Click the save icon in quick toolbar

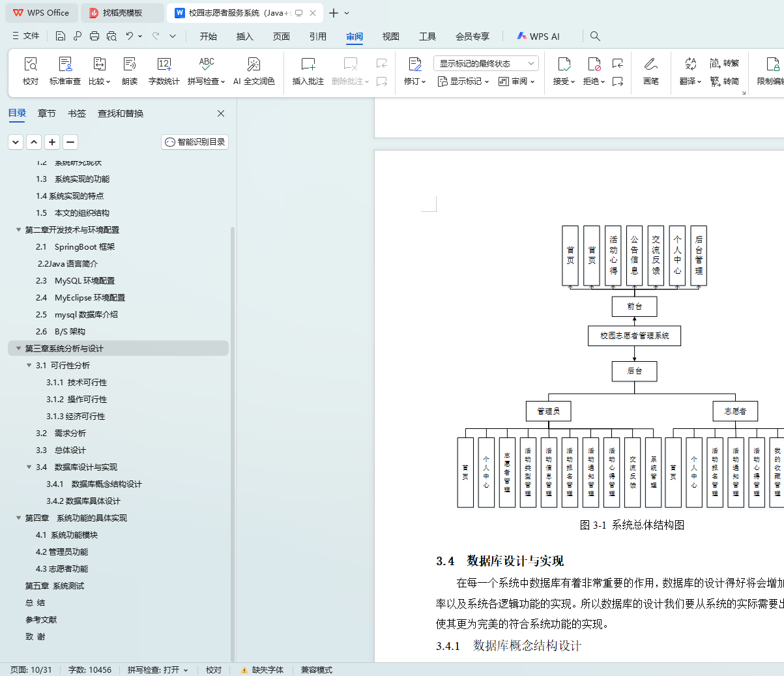[x=61, y=36]
